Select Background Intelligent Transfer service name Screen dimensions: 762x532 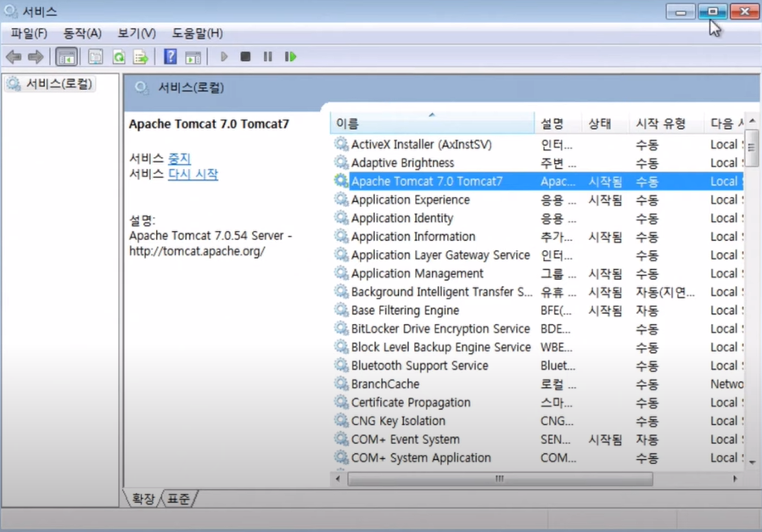[441, 292]
